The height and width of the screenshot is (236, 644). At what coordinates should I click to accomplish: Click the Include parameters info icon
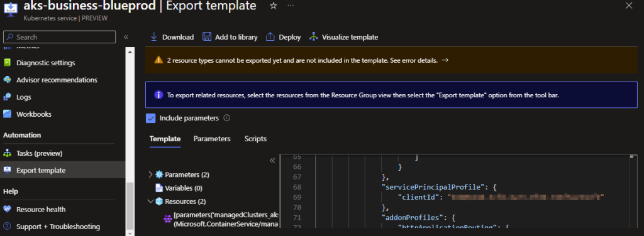pyautogui.click(x=226, y=118)
